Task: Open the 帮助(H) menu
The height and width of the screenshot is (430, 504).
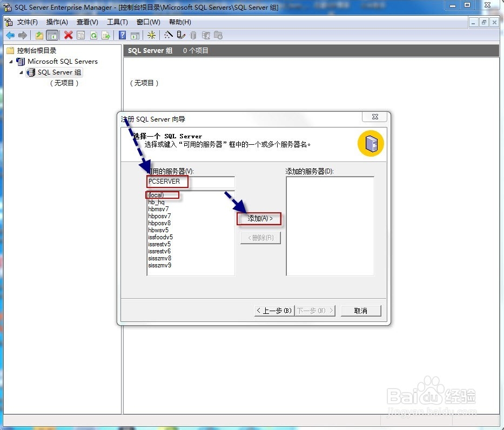Action: [180, 22]
